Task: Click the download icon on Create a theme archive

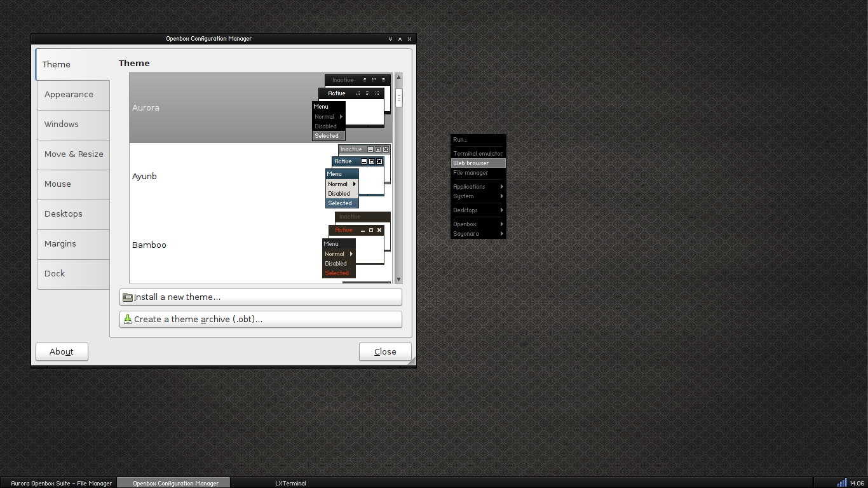Action: tap(127, 319)
